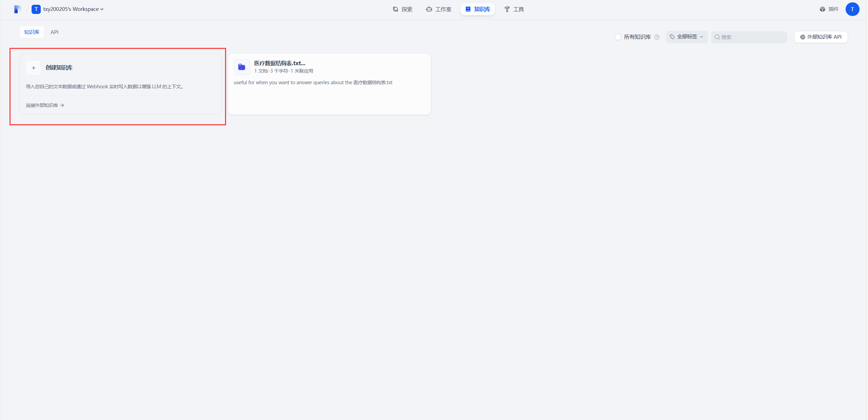
Task: Enable the 所有知识库 checkbox
Action: click(618, 37)
